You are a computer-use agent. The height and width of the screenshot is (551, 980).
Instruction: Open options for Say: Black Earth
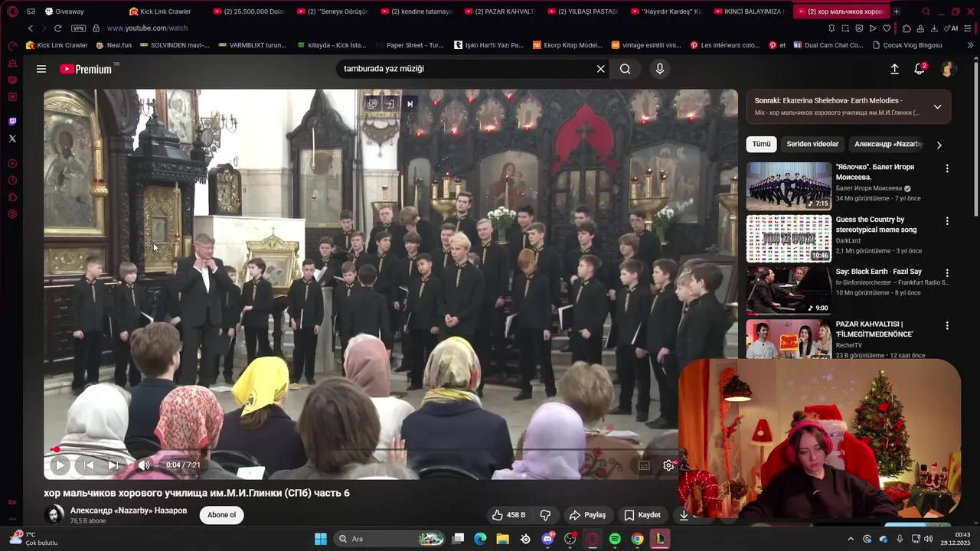point(947,273)
